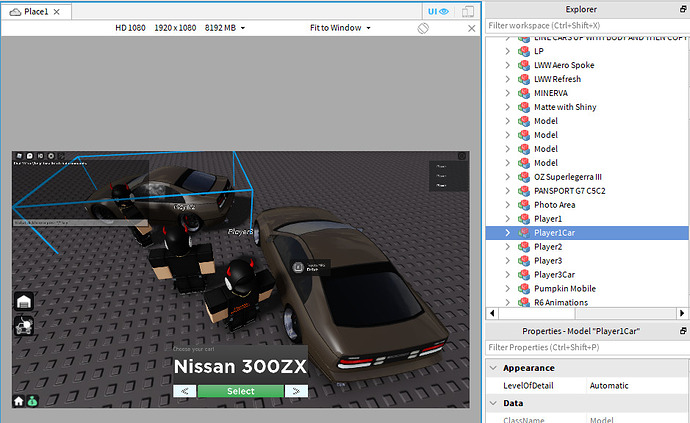The height and width of the screenshot is (423, 690).
Task: Click the model icon beside PANSPORT G7 C5C2
Action: click(524, 191)
